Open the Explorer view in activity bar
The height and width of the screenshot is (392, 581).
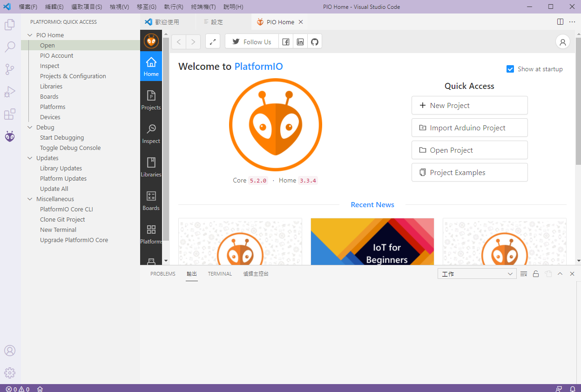point(10,25)
